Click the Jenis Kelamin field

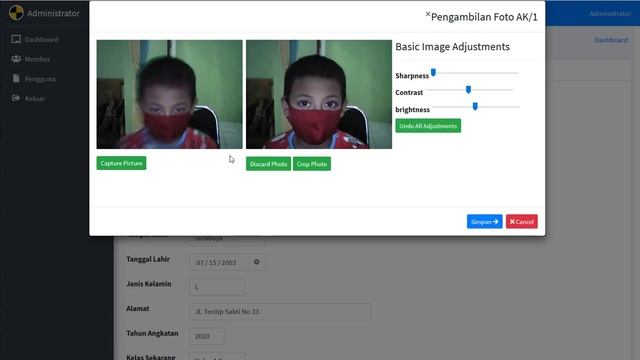pos(217,287)
